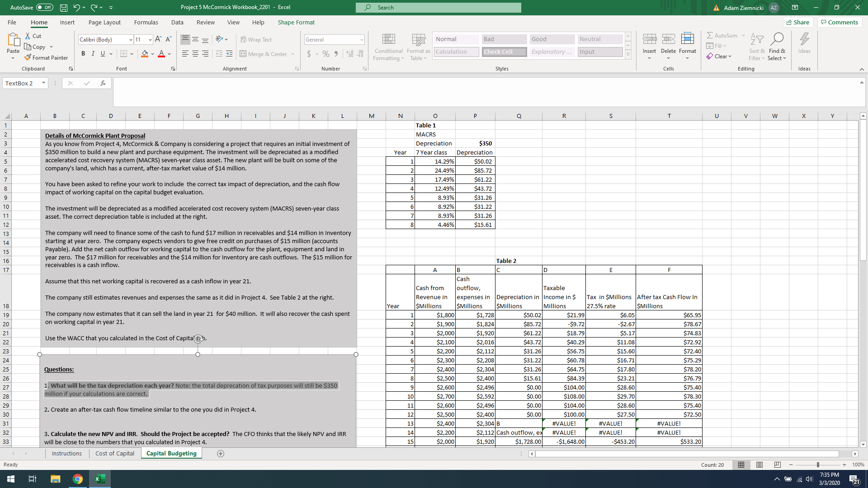This screenshot has height=488, width=868.
Task: Open Conditional Formatting options
Action: point(388,47)
